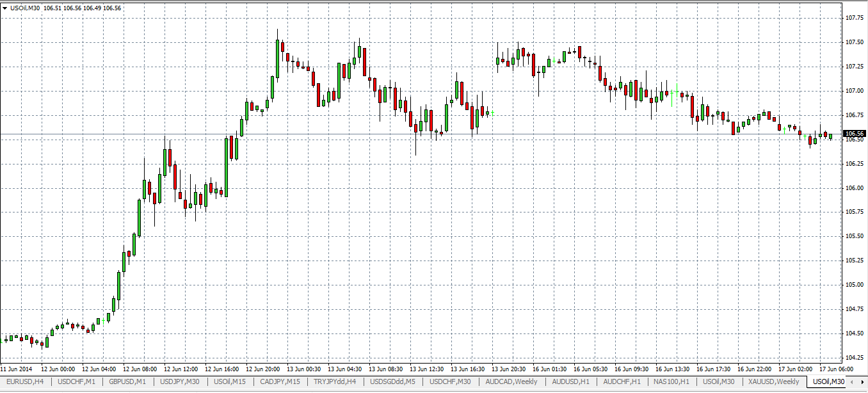Image resolution: width=868 pixels, height=393 pixels.
Task: Switch to the USDJPY,M30 chart tab
Action: [180, 381]
